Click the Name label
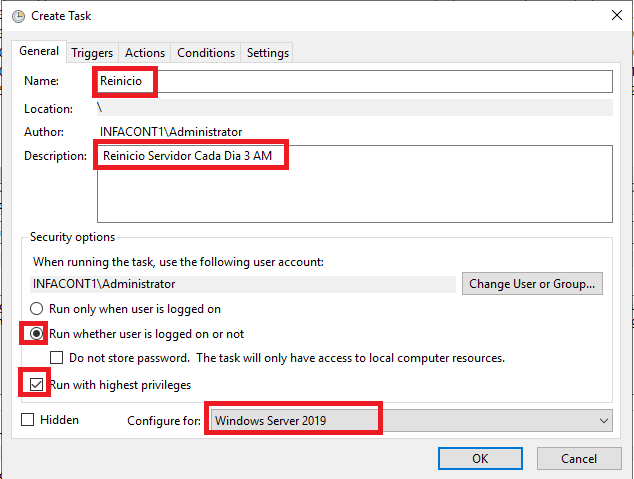 [x=41, y=81]
